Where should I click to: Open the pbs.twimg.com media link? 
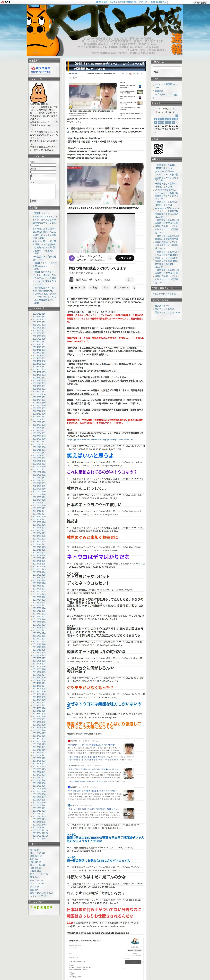[x=98, y=932]
